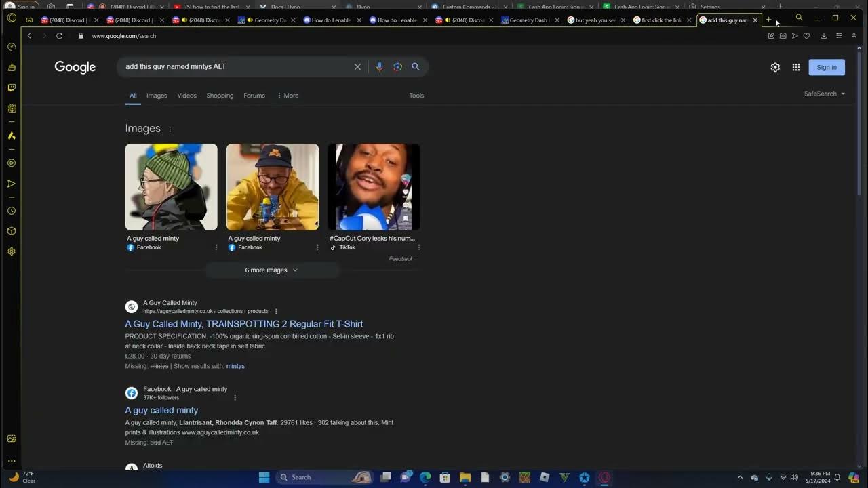Click the Google logo
This screenshot has width=868, height=488.
coord(75,67)
